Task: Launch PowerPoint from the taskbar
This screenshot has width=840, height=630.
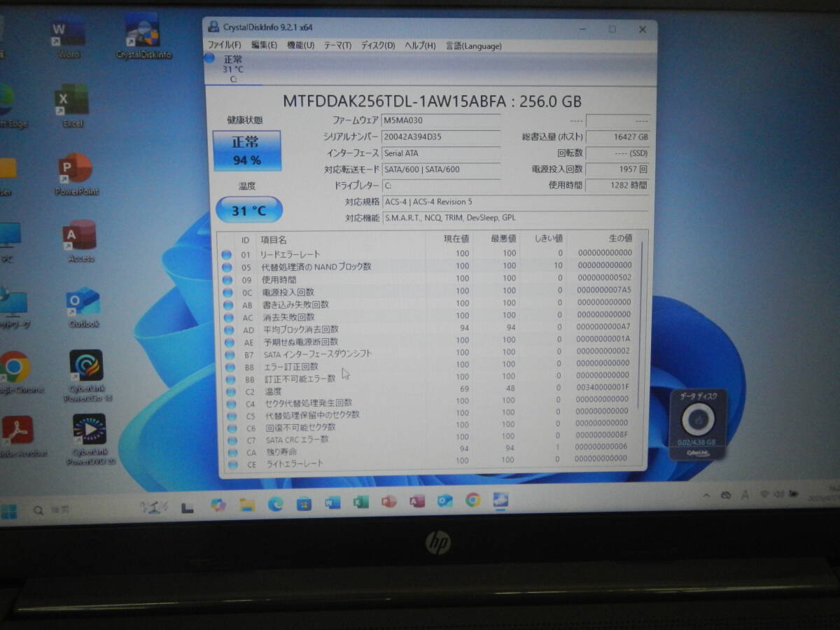Action: tap(389, 501)
